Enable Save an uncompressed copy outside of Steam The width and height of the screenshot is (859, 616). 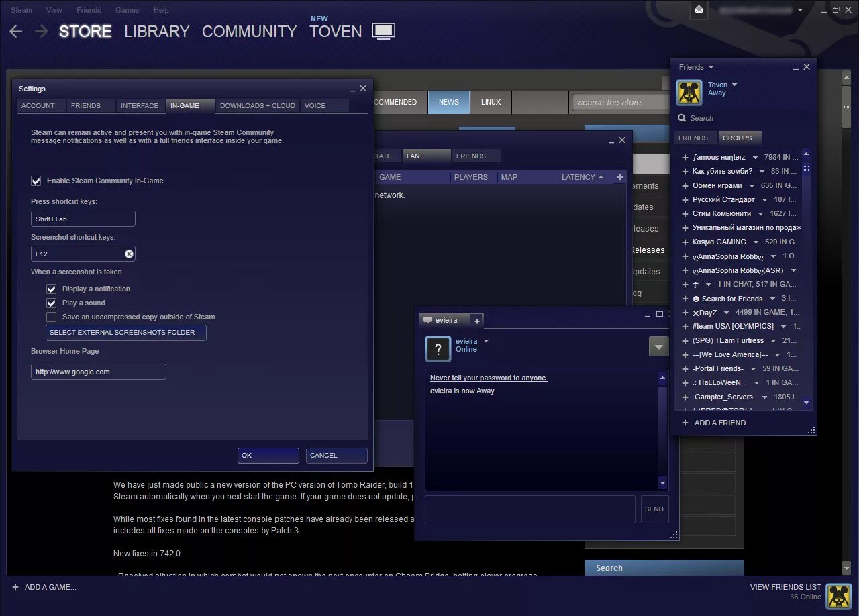[x=51, y=317]
